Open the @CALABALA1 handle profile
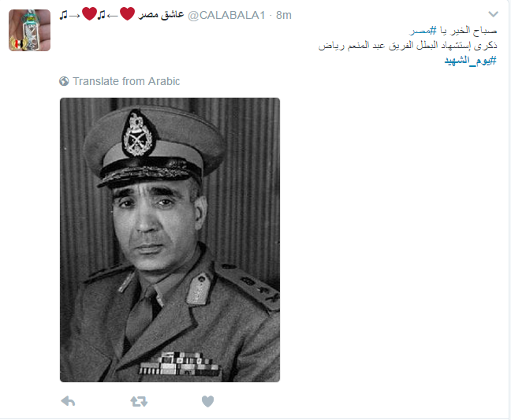 click(x=226, y=15)
